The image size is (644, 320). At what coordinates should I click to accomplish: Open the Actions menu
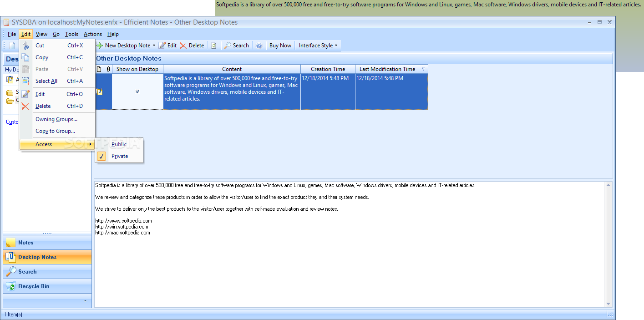coord(93,34)
